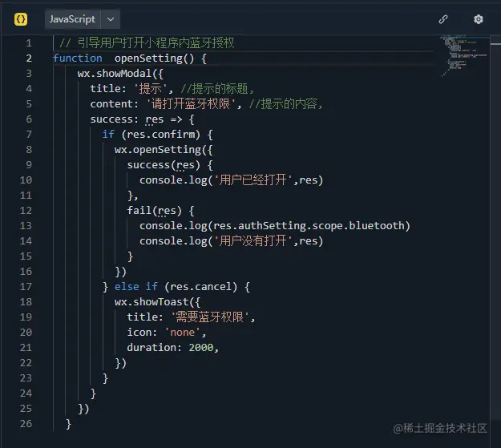
Task: Click 'wx.showModal({' on line 3
Action: [120, 74]
